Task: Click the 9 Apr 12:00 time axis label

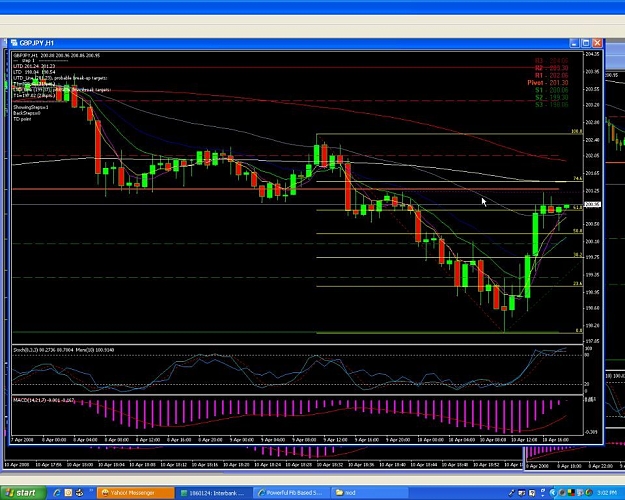Action: [x=336, y=439]
